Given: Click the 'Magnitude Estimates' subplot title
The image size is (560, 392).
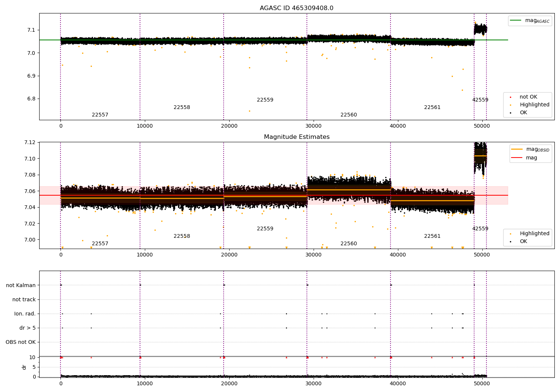Looking at the screenshot, I should [296, 137].
